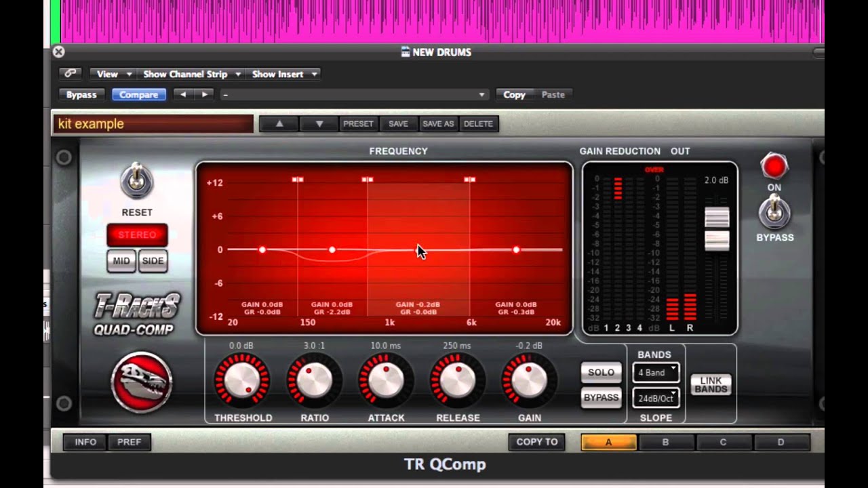
Task: Toggle LINK BANDS button
Action: point(711,385)
